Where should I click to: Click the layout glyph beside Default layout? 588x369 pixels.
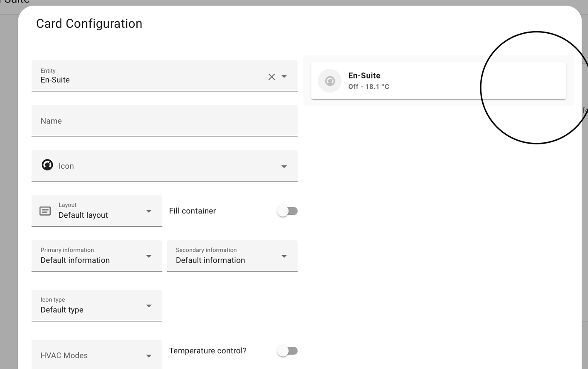point(45,210)
